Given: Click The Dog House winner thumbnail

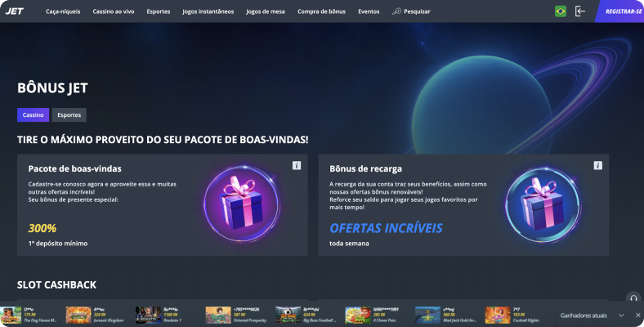Looking at the screenshot, I should [11, 315].
